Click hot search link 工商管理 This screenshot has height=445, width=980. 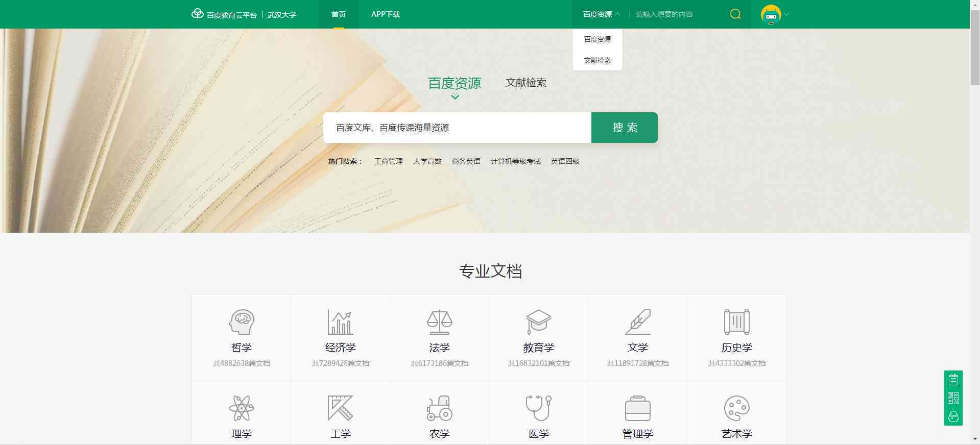[389, 161]
